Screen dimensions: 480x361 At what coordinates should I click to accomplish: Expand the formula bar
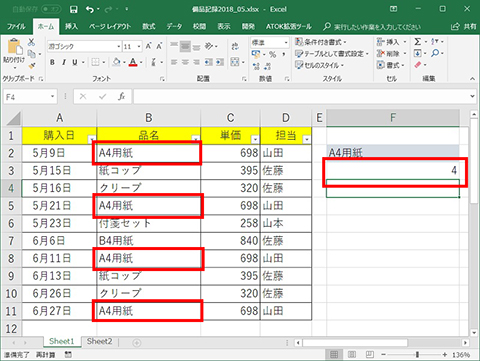point(472,96)
